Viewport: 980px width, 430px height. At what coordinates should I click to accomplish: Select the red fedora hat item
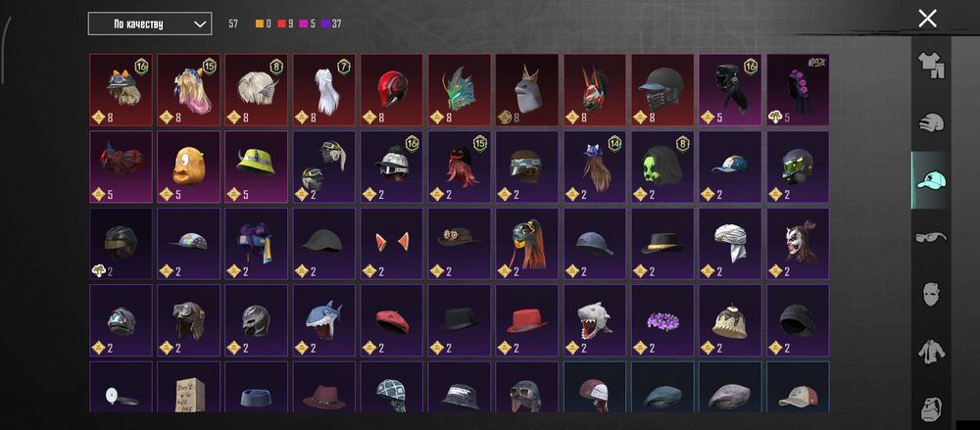click(527, 320)
